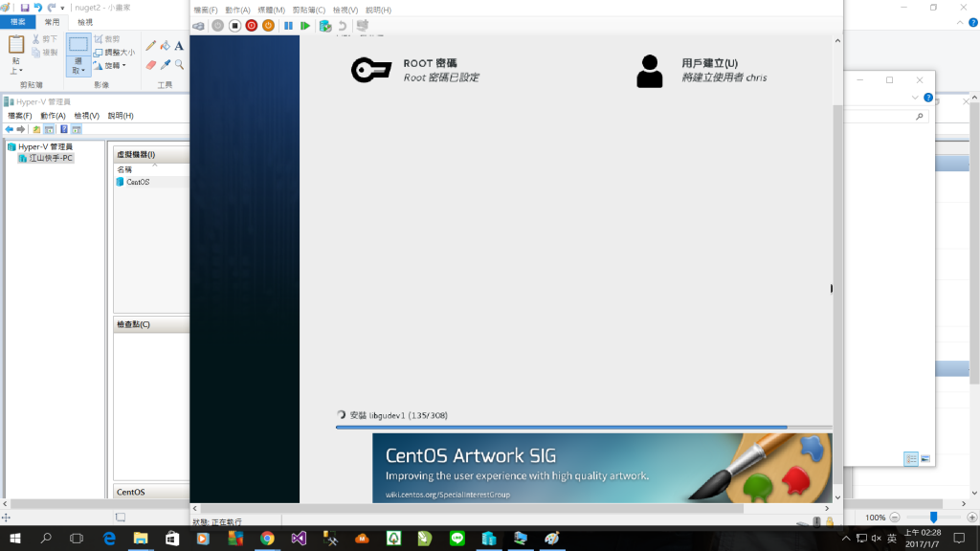
Task: Select the Color picker tool in Paint
Action: pos(165,64)
